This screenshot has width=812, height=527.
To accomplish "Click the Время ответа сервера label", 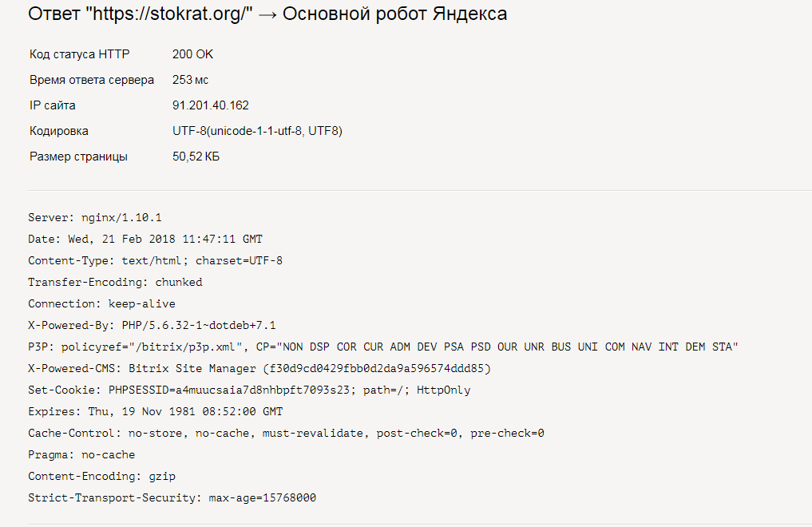I will [92, 80].
